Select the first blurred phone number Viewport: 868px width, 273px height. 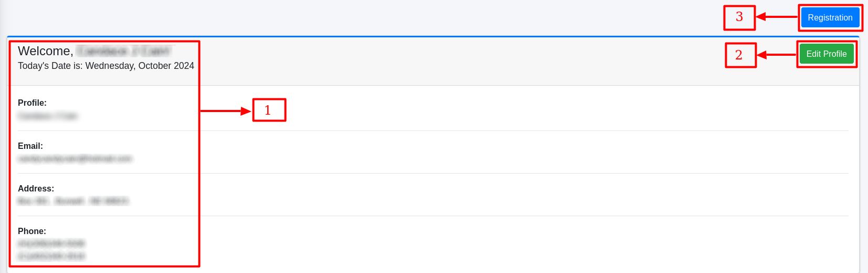(x=51, y=243)
